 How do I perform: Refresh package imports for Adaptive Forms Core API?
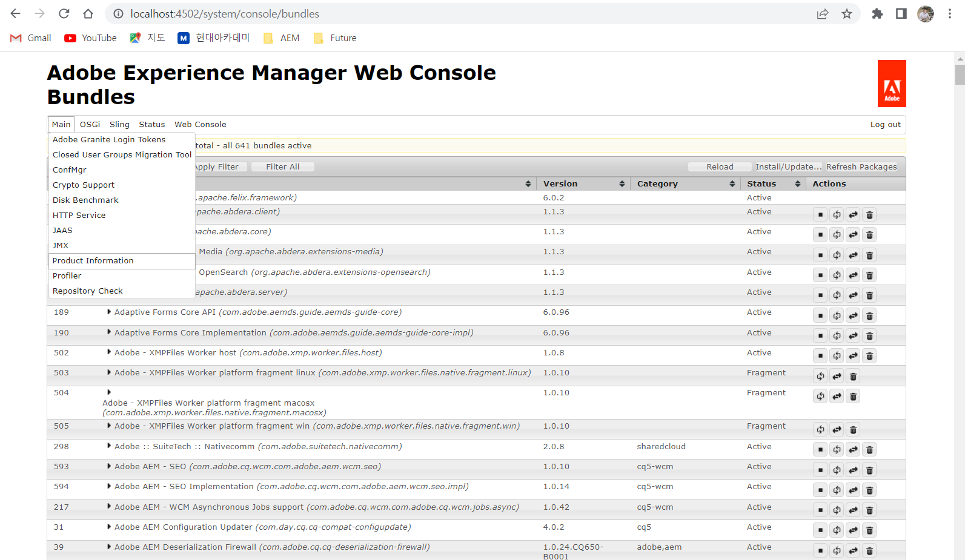(x=837, y=315)
